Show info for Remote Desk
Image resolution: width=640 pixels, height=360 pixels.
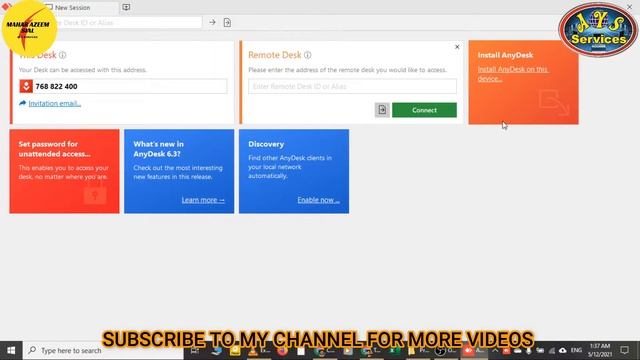(x=307, y=55)
